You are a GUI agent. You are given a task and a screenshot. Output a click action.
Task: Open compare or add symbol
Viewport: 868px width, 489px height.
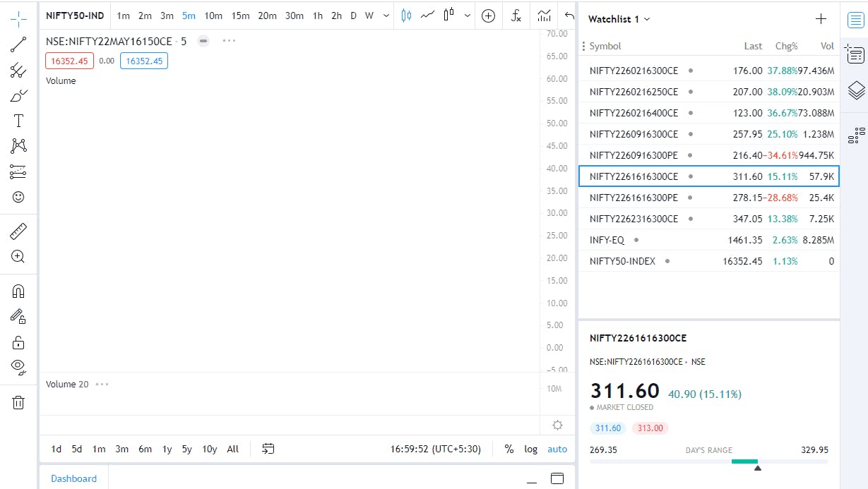point(488,16)
